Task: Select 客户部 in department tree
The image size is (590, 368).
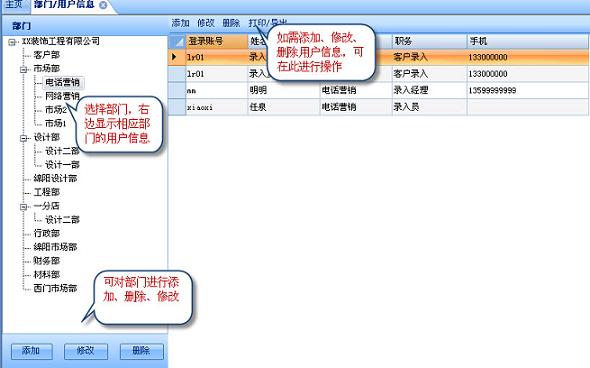Action: pos(47,55)
